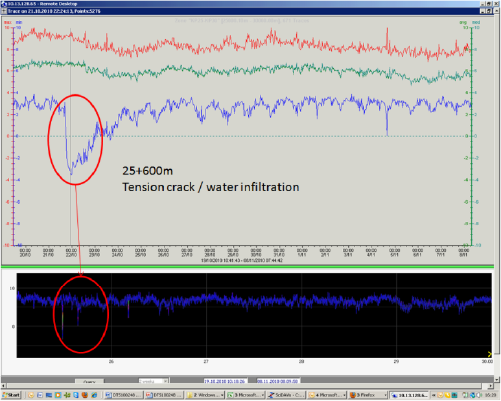Click the blue min legend label
The image size is (501, 401).
tap(19, 22)
